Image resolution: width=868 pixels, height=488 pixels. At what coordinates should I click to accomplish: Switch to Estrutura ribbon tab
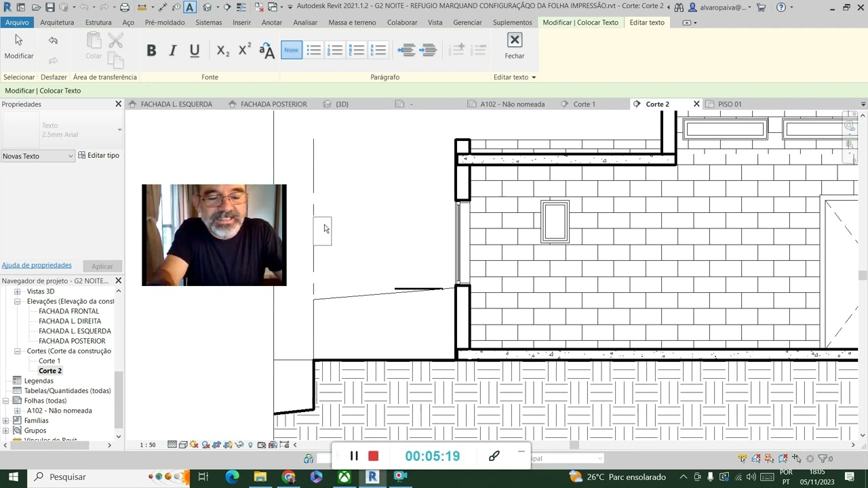tap(98, 22)
